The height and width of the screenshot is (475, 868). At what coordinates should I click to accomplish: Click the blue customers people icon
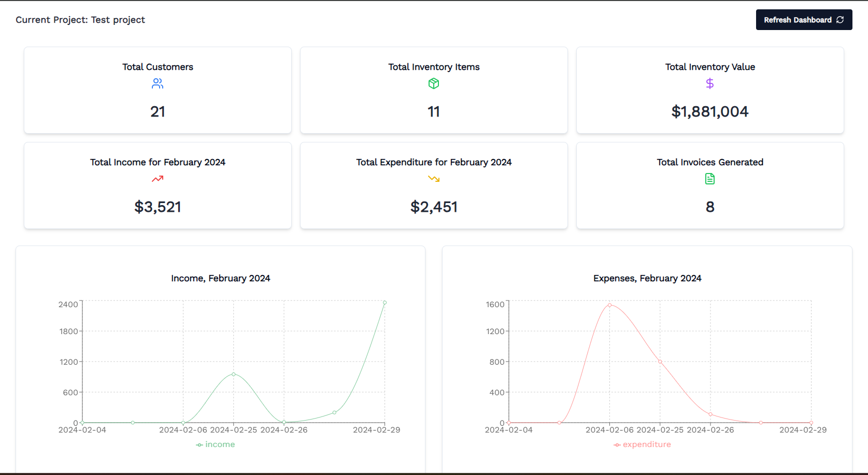pos(158,83)
